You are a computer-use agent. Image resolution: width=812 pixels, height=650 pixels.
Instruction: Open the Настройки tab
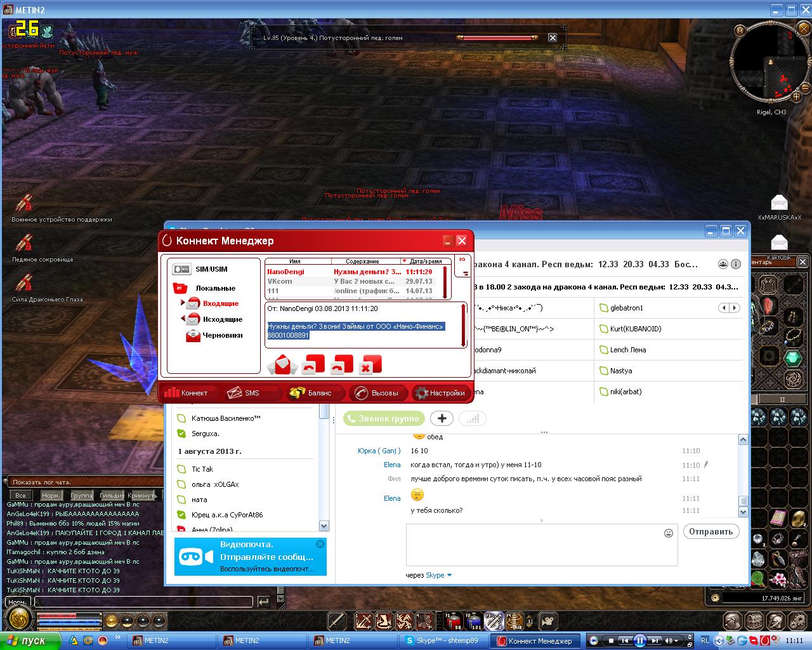440,393
